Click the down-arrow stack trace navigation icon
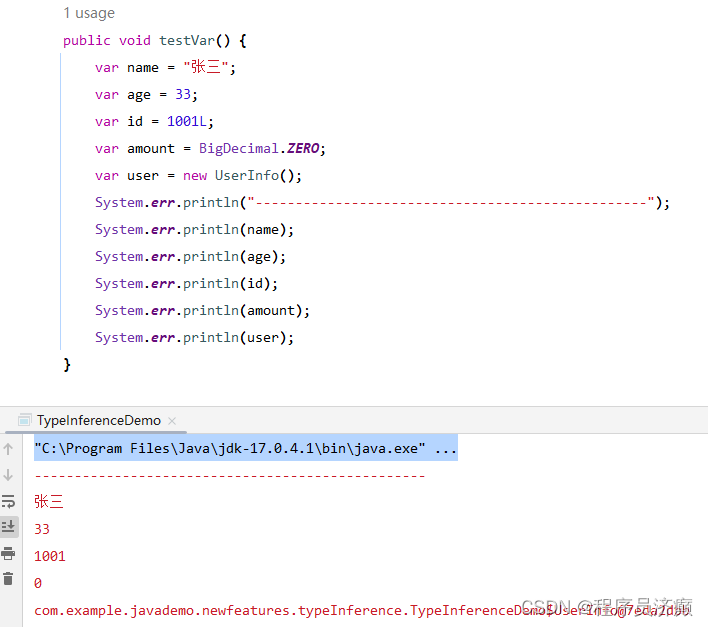Image resolution: width=708 pixels, height=627 pixels. (x=8, y=475)
